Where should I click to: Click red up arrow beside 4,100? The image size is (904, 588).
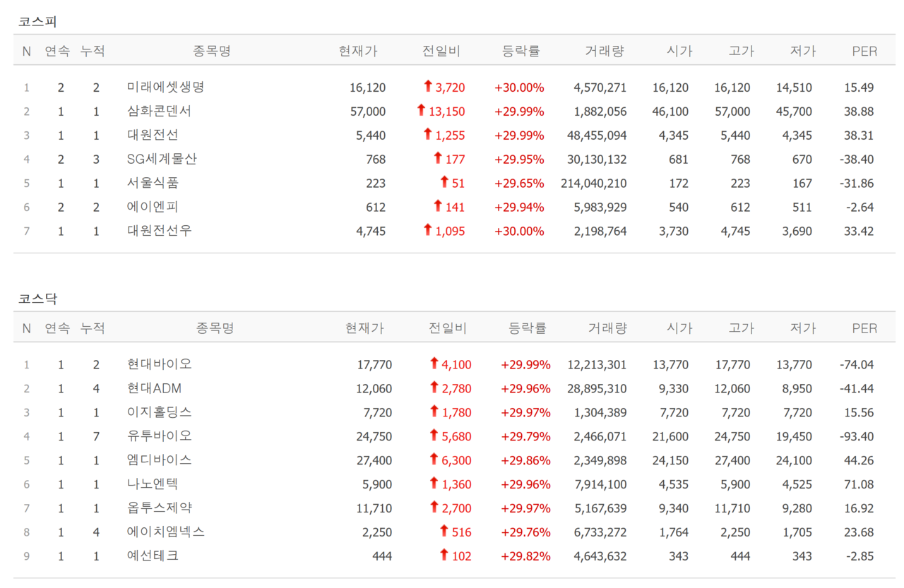[x=434, y=364]
